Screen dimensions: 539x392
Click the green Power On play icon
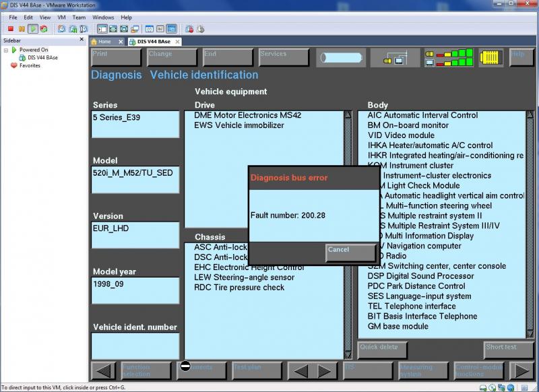tap(32, 29)
